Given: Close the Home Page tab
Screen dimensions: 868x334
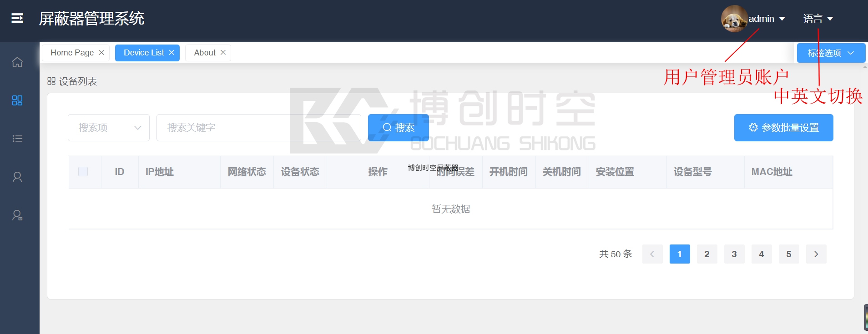Looking at the screenshot, I should (101, 53).
